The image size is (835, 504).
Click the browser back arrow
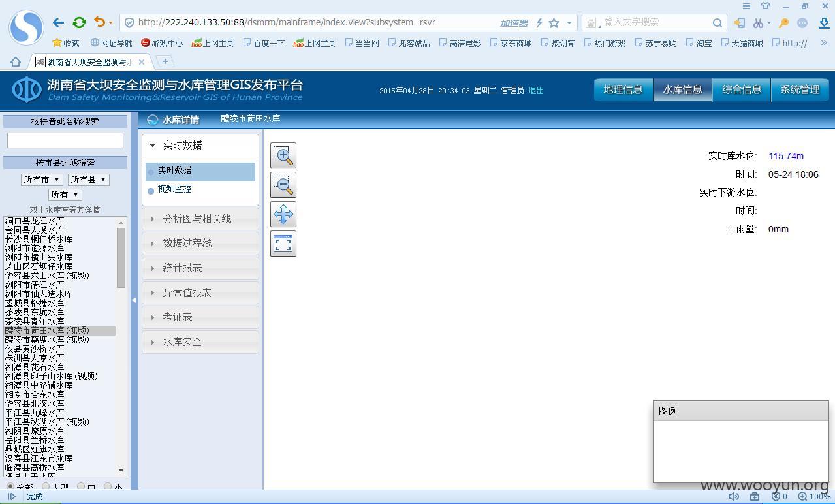(x=58, y=22)
